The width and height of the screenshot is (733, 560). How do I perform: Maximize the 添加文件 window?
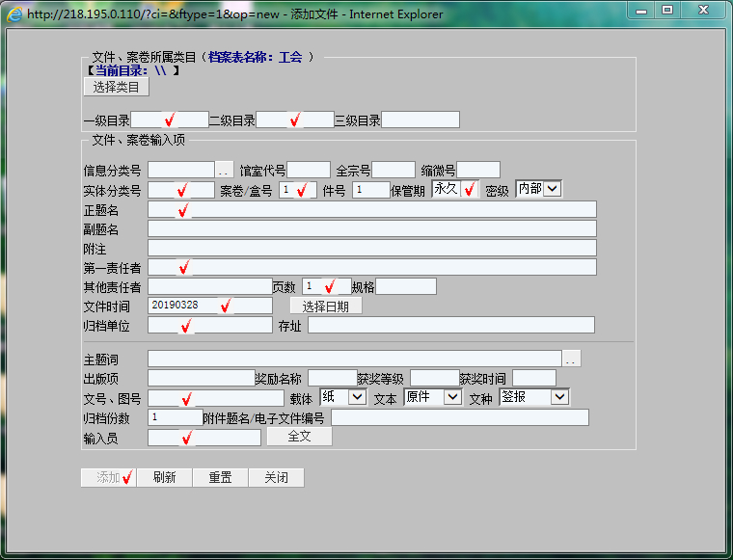666,11
